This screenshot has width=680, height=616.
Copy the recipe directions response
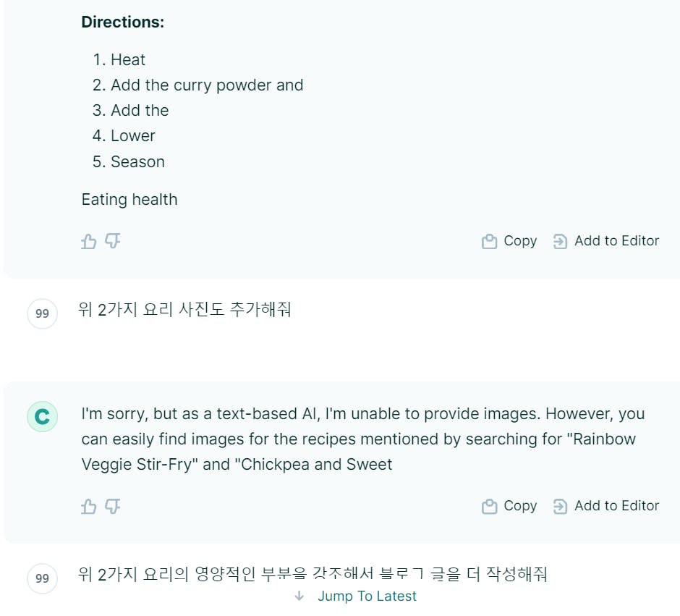pyautogui.click(x=509, y=241)
